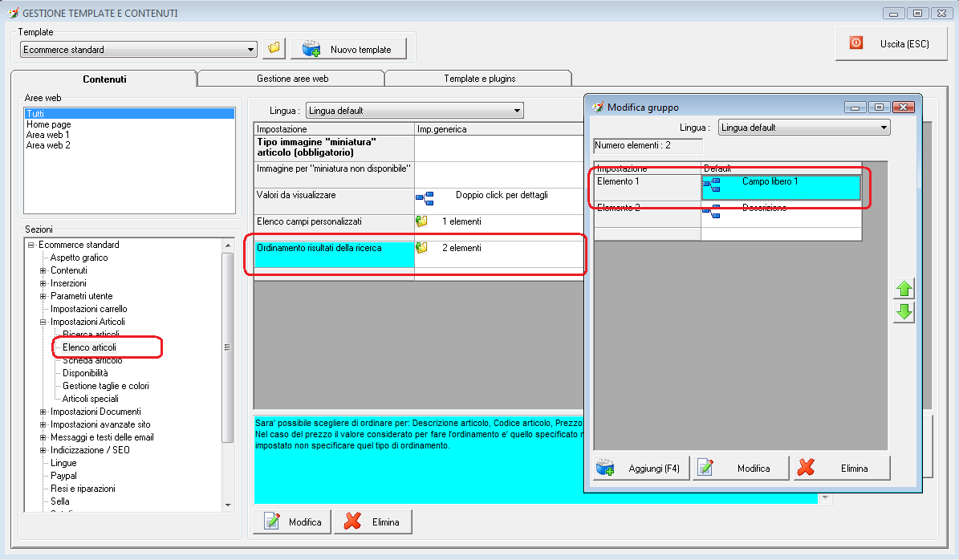959x560 pixels.
Task: Collapse the Ecommerce standard tree root
Action: tap(30, 245)
